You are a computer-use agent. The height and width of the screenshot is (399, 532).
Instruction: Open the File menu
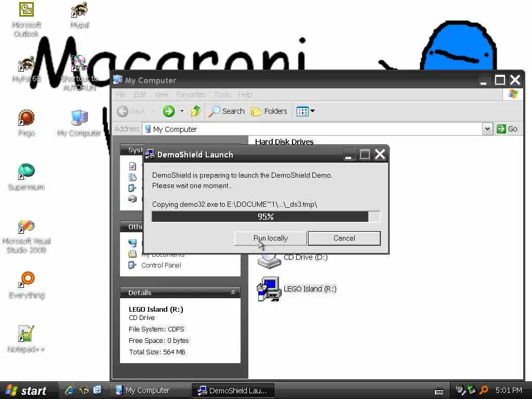[x=121, y=95]
